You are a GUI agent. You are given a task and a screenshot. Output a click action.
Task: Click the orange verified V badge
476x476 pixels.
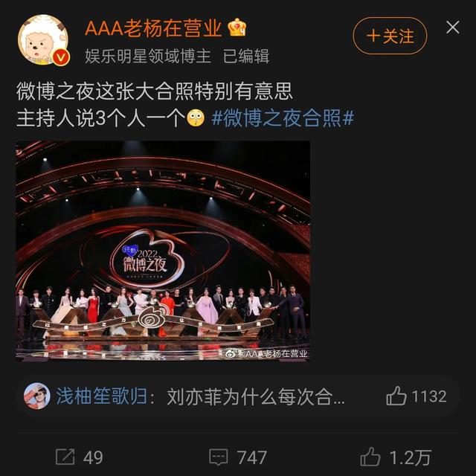(61, 57)
